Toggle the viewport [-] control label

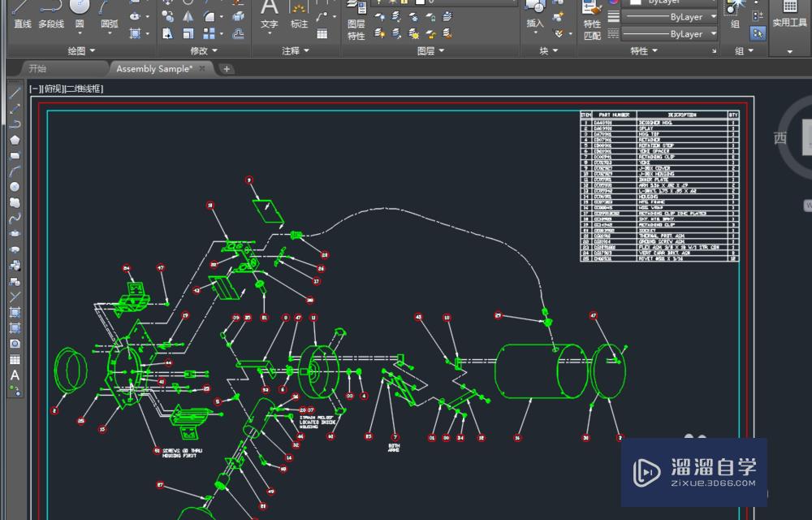(33, 89)
